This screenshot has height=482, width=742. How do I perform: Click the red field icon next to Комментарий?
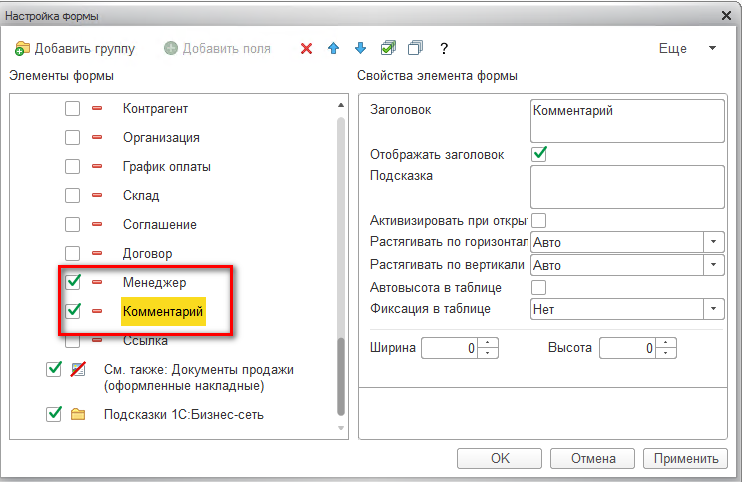click(x=97, y=311)
